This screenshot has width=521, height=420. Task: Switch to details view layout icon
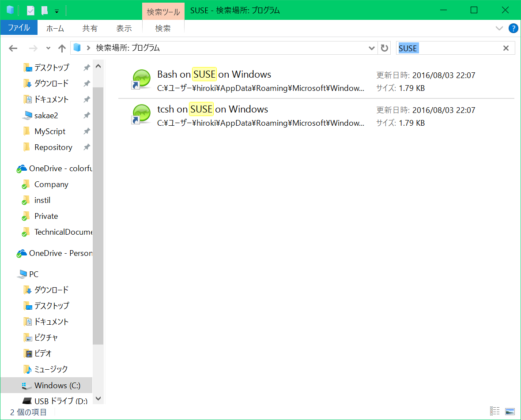[x=495, y=411]
